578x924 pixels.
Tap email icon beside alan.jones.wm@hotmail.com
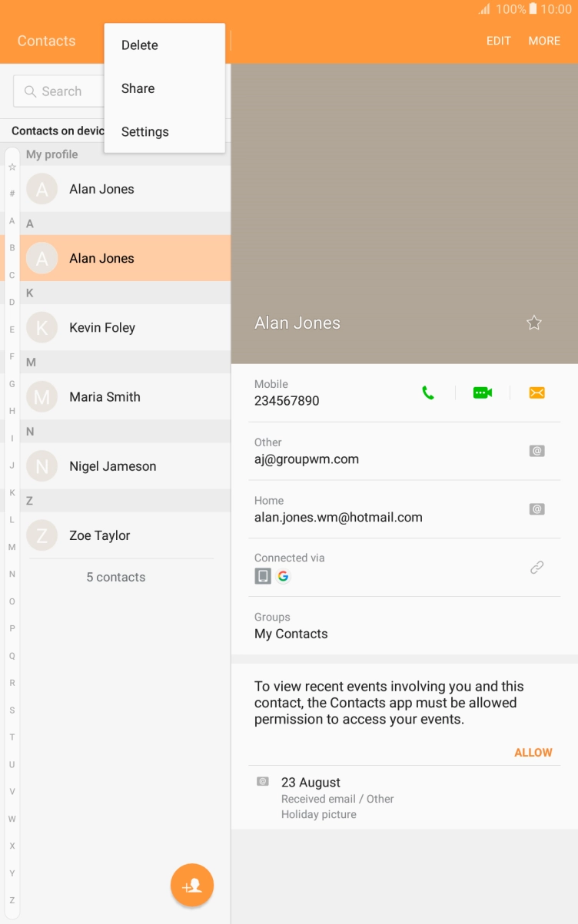click(x=536, y=509)
